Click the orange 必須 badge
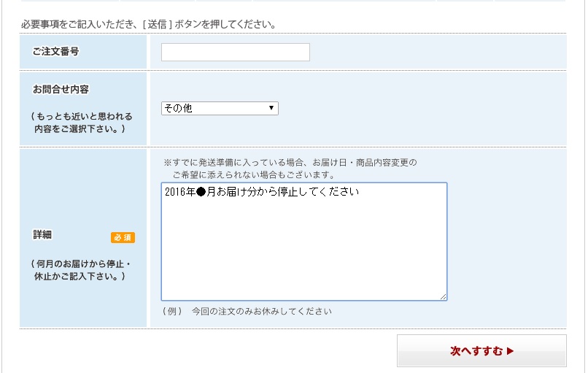The image size is (588, 373). click(x=123, y=237)
